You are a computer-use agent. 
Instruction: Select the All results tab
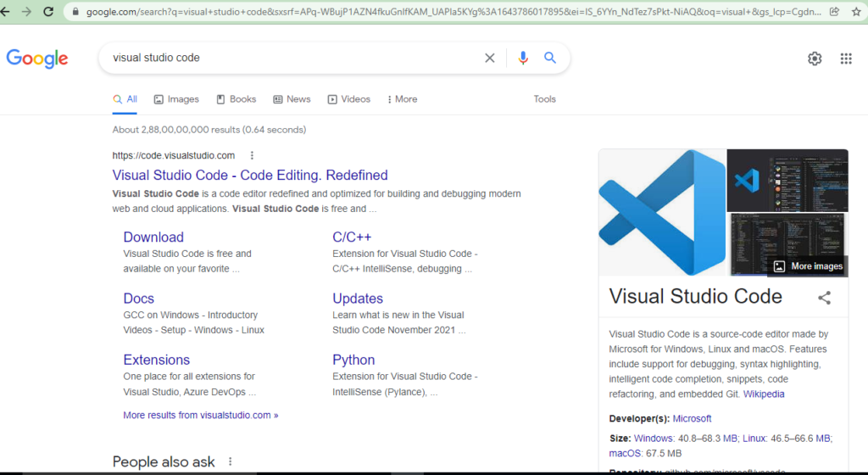point(125,99)
